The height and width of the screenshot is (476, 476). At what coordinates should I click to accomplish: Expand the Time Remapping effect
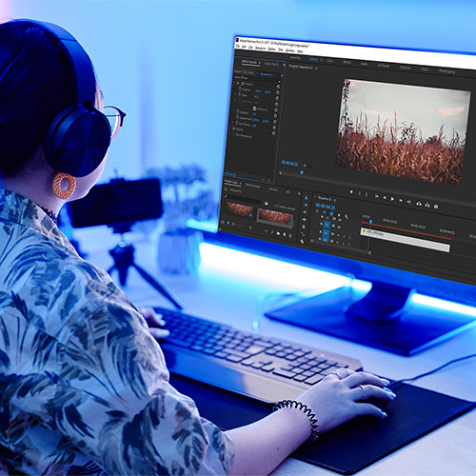[x=230, y=134]
